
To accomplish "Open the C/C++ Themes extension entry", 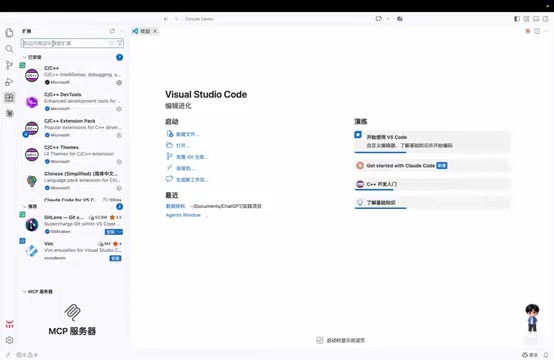I will [72, 154].
